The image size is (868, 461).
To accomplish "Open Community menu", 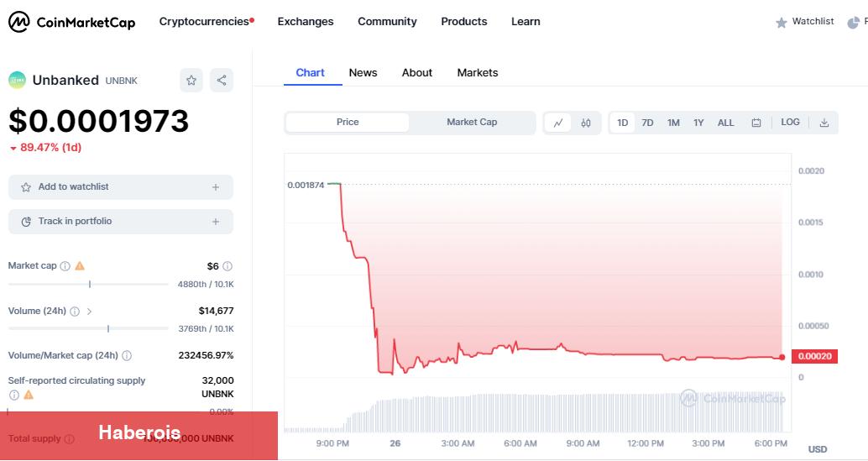I will 387,22.
